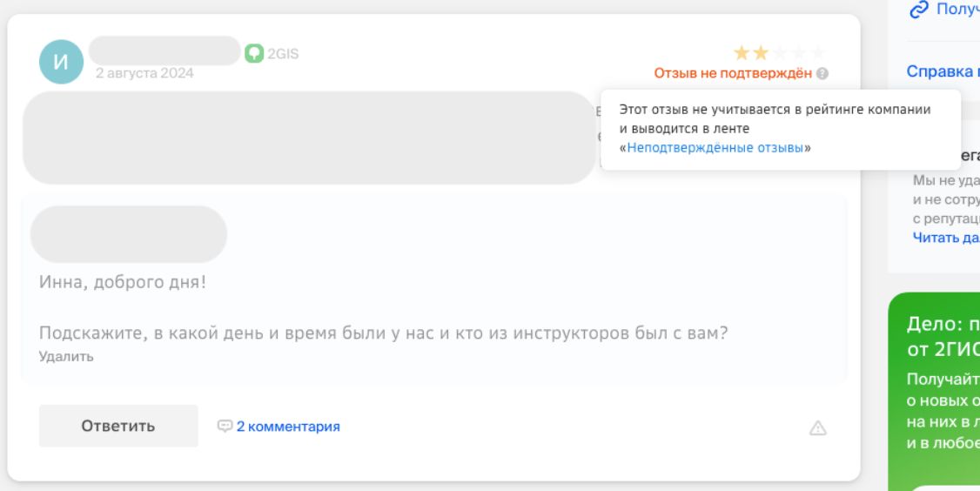This screenshot has height=491, width=980.
Task: Click the green 2GIS badge icon
Action: click(x=253, y=53)
